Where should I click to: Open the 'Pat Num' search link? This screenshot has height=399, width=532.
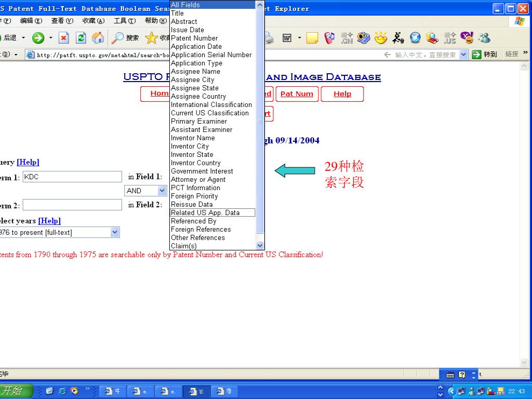297,94
